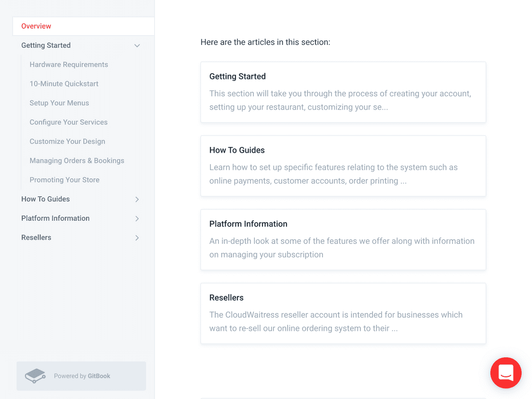532x399 pixels.
Task: Go to 10-Minute Quickstart
Action: coord(64,84)
